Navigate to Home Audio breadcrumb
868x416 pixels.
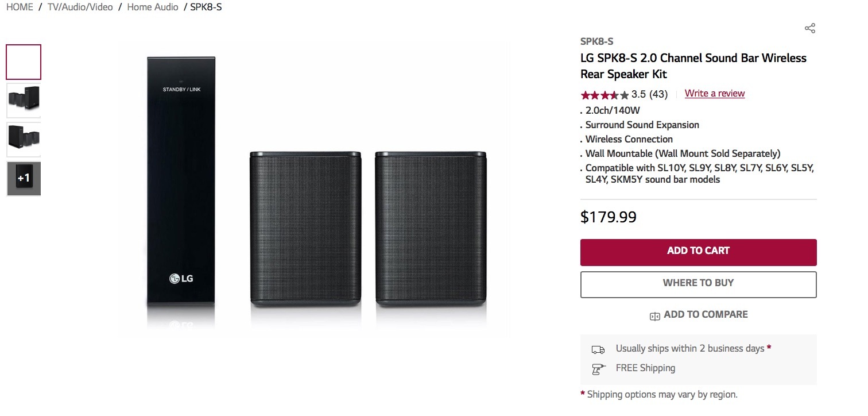[153, 7]
